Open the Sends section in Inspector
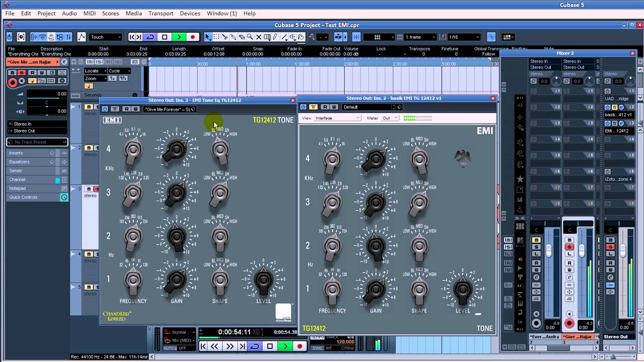Viewport: 644px width, 362px height. 37,170
